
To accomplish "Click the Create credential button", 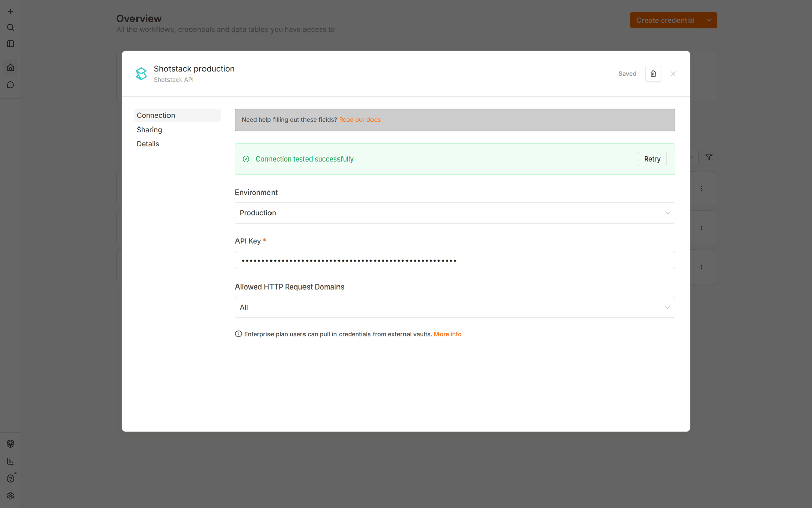I will tap(665, 20).
